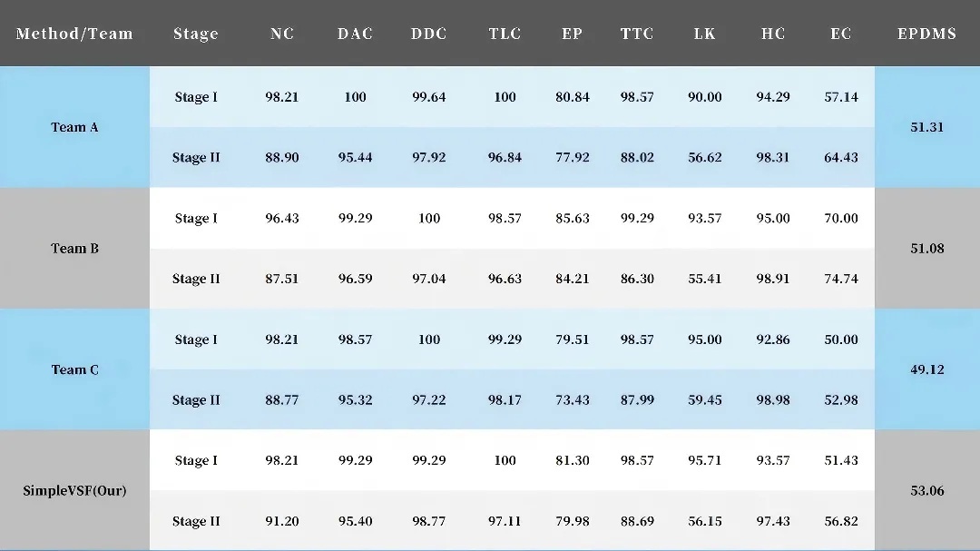Screen dimensions: 980x551
Task: Click the Team C row label
Action: point(74,369)
